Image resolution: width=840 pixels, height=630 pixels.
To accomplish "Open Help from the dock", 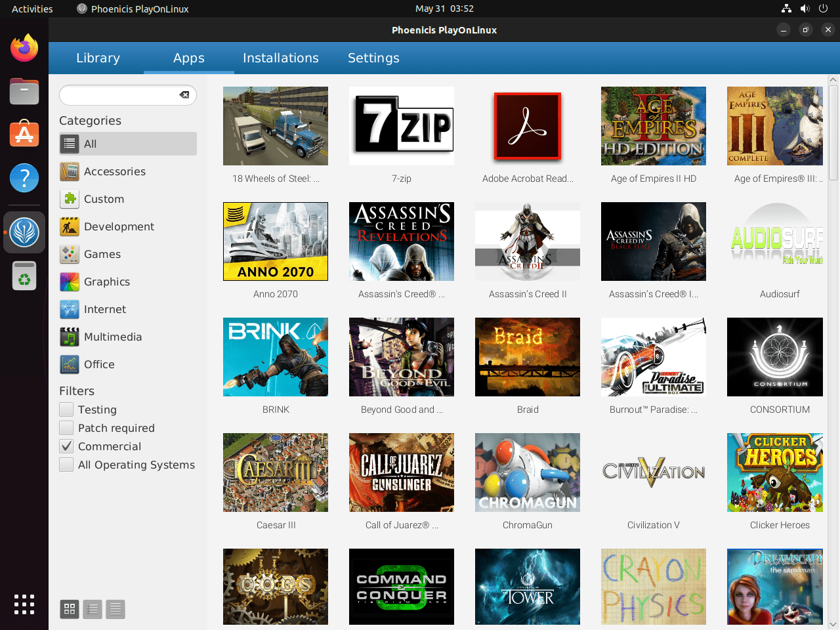I will pos(24,178).
